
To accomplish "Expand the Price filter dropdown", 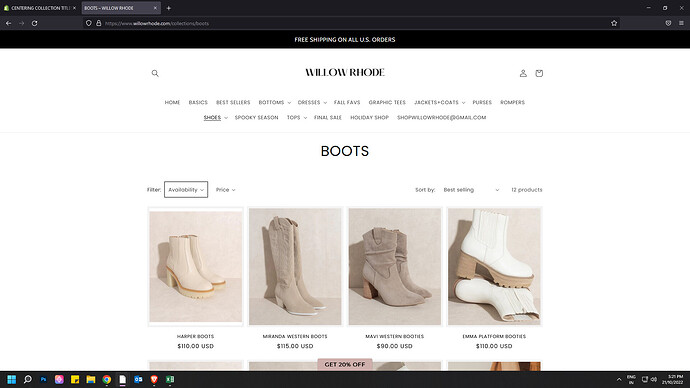I will [x=225, y=190].
